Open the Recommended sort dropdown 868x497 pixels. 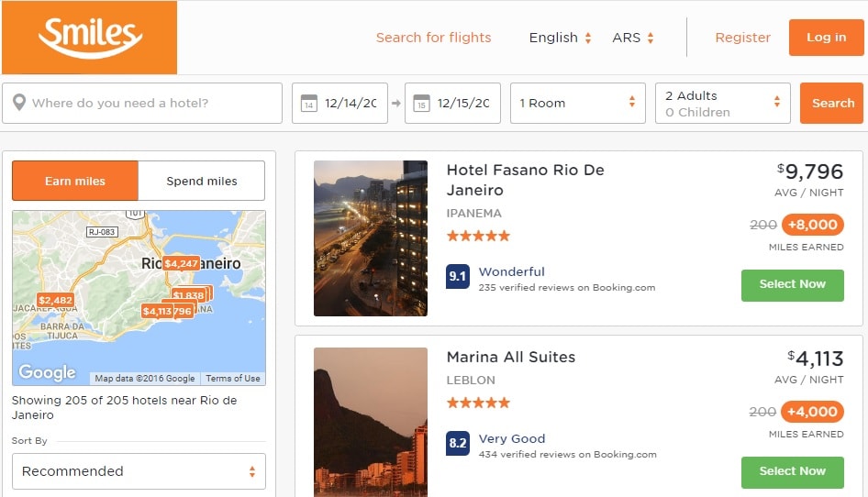[x=139, y=471]
